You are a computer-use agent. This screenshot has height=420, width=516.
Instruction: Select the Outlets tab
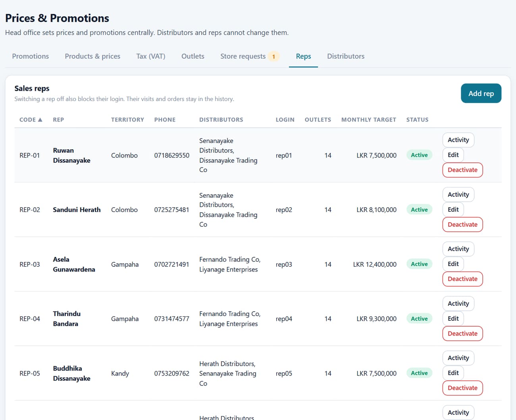pyautogui.click(x=193, y=56)
